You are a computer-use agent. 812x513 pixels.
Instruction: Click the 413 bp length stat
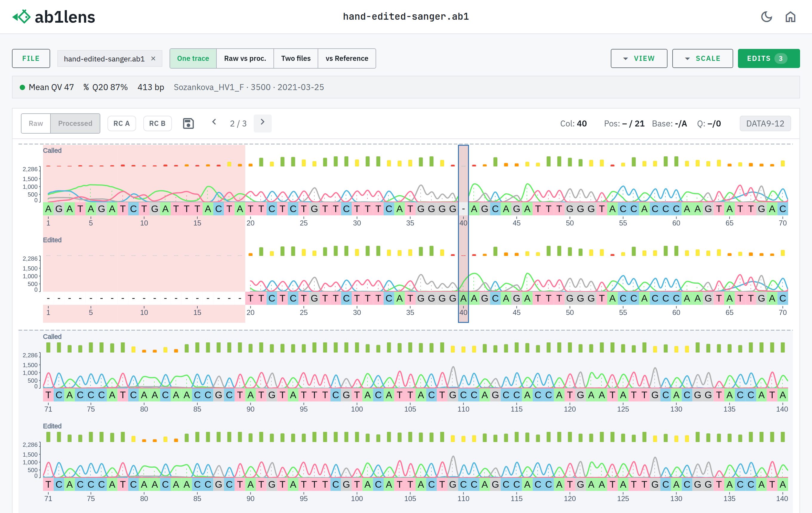[x=151, y=87]
